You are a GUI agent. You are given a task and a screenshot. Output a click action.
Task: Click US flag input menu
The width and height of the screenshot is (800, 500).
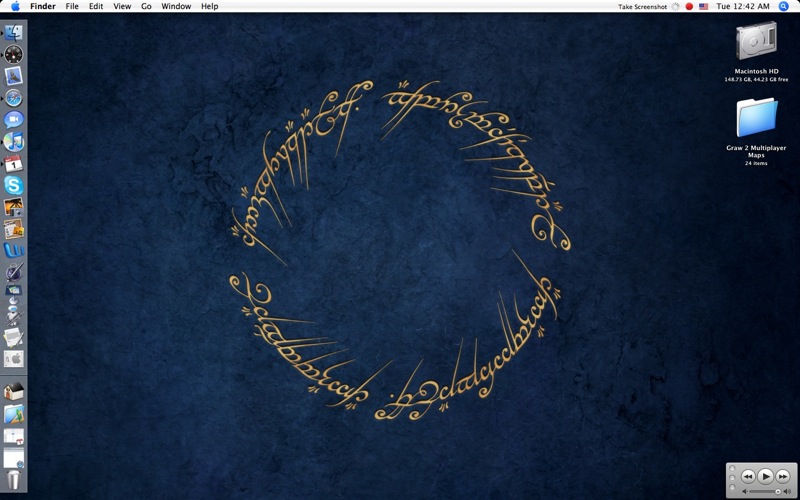(x=704, y=7)
